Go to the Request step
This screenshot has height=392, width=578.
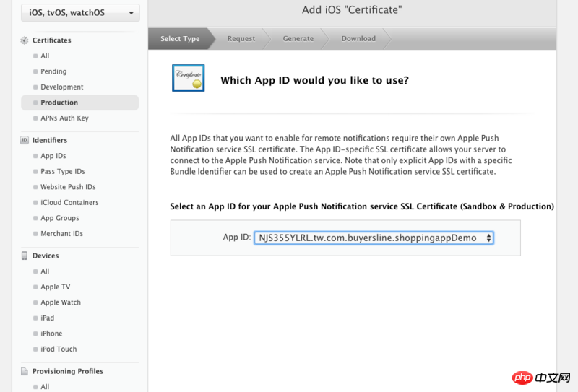click(241, 39)
